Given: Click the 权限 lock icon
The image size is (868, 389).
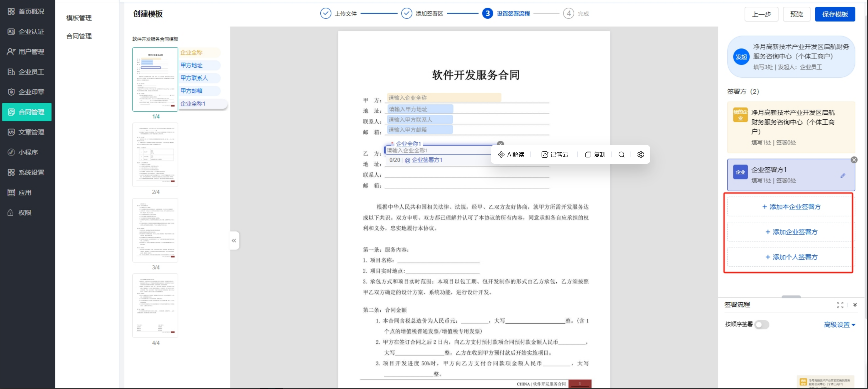Looking at the screenshot, I should click(x=10, y=213).
